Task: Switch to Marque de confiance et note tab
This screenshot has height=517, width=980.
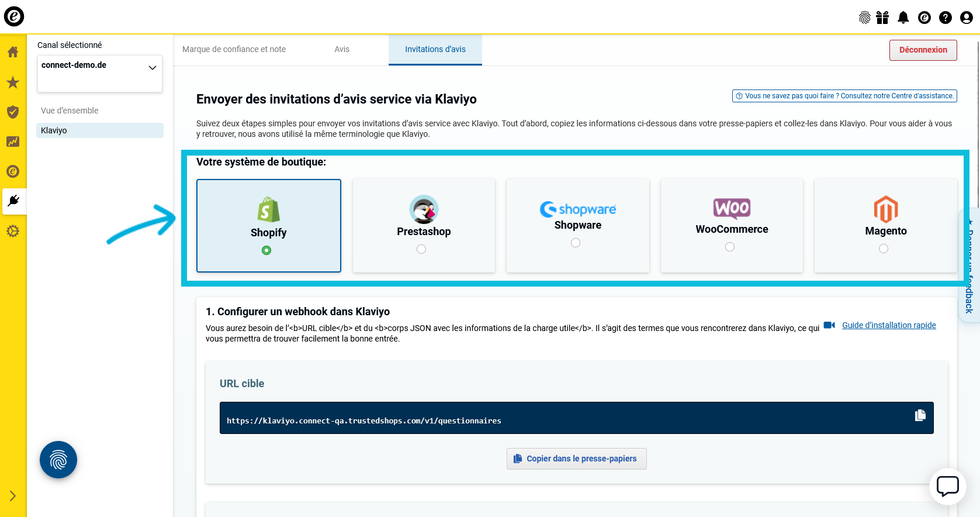Action: (x=234, y=49)
